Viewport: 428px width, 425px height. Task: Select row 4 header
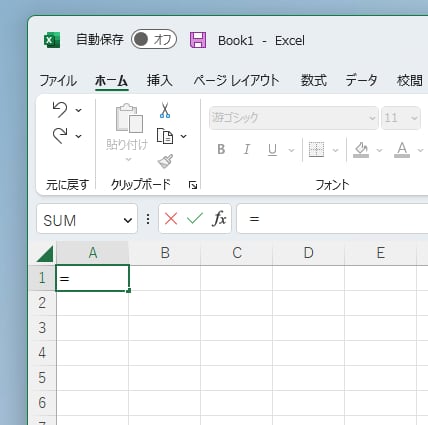coord(42,353)
